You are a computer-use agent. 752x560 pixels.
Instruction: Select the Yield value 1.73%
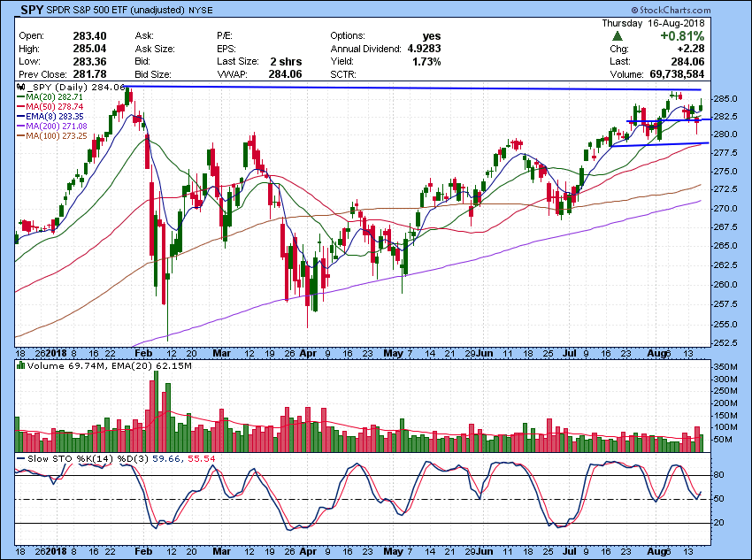coord(426,61)
